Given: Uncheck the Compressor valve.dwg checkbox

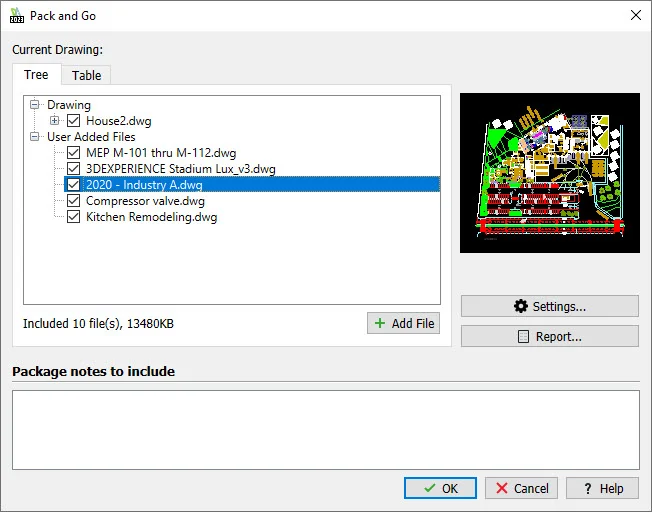Looking at the screenshot, I should pyautogui.click(x=73, y=201).
